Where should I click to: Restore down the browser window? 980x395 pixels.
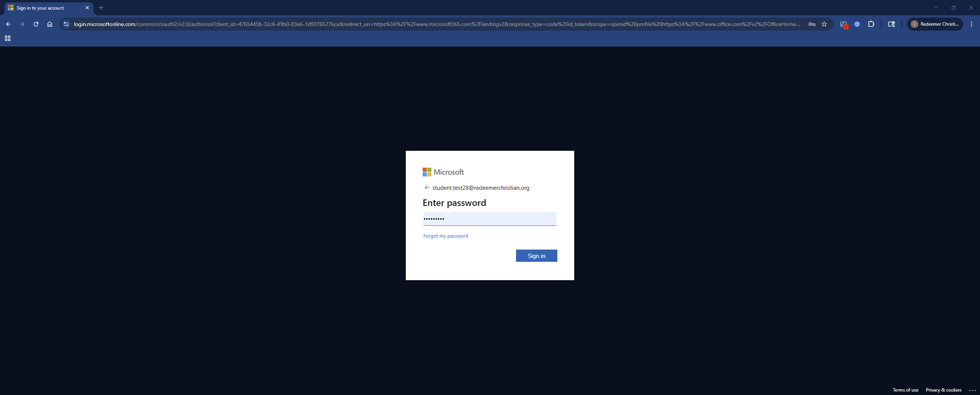954,8
